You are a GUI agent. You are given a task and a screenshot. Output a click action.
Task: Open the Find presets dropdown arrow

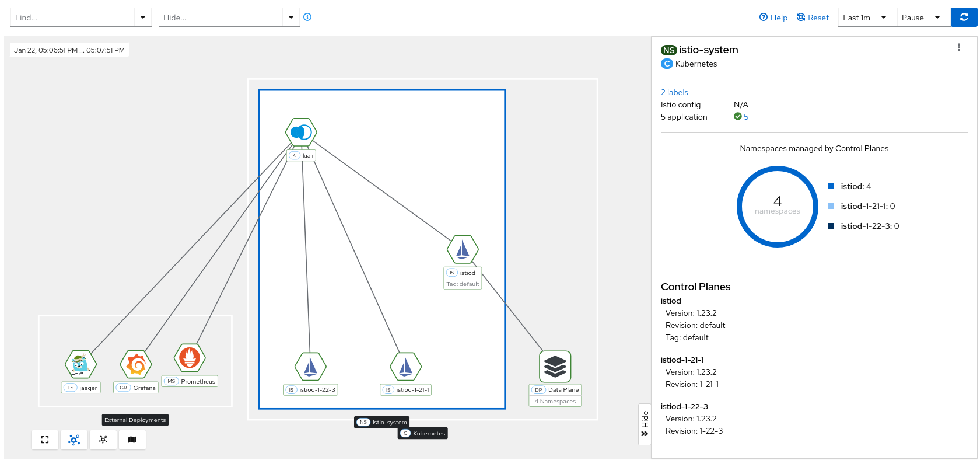tap(143, 18)
